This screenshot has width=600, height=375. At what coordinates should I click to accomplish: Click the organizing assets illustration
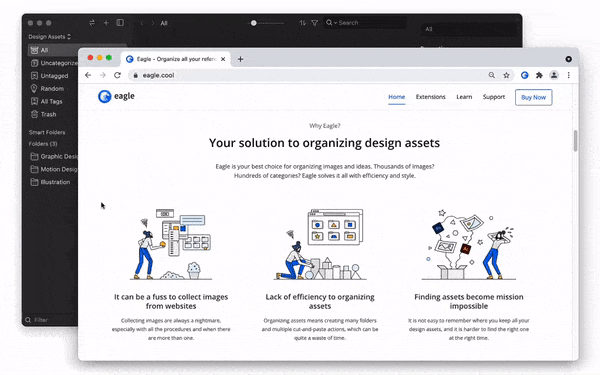(320, 244)
